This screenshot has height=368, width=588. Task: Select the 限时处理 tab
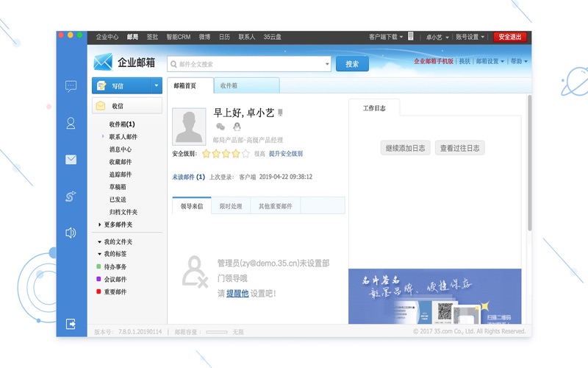coord(231,206)
